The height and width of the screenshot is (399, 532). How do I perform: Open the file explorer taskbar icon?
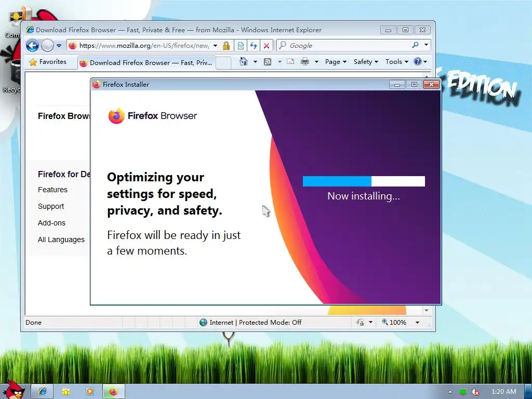[66, 392]
